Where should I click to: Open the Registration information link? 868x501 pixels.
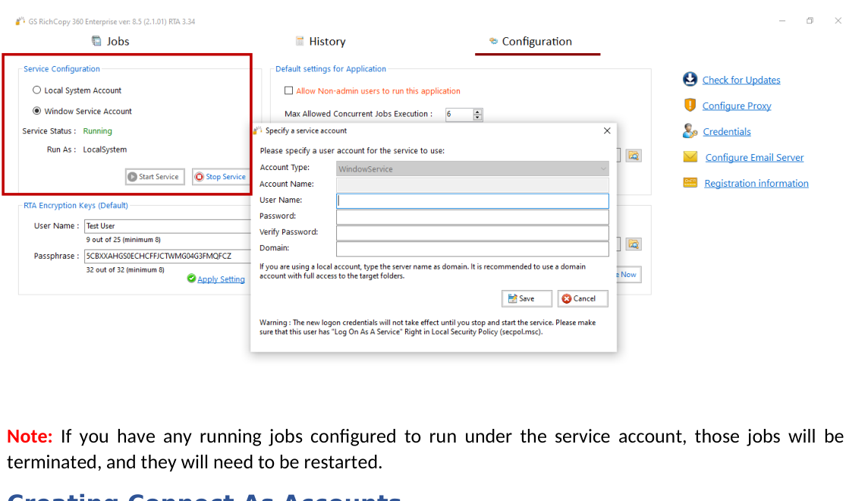tap(756, 183)
